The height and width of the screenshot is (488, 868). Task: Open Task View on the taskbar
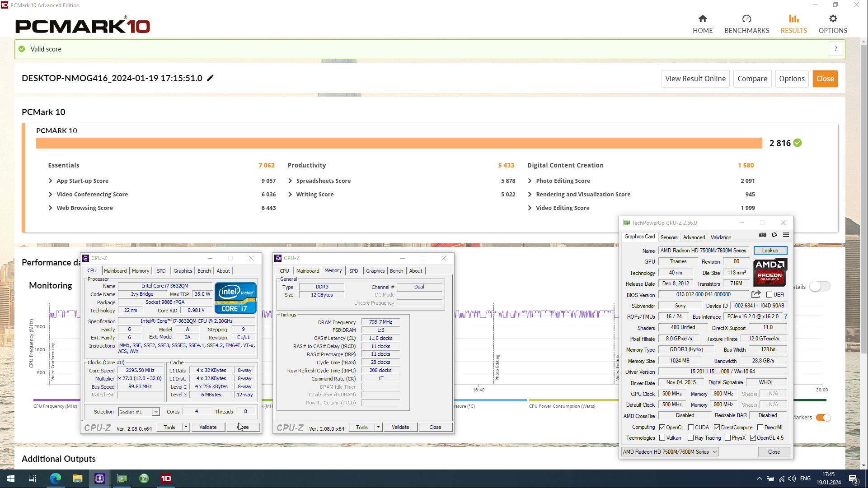33,479
